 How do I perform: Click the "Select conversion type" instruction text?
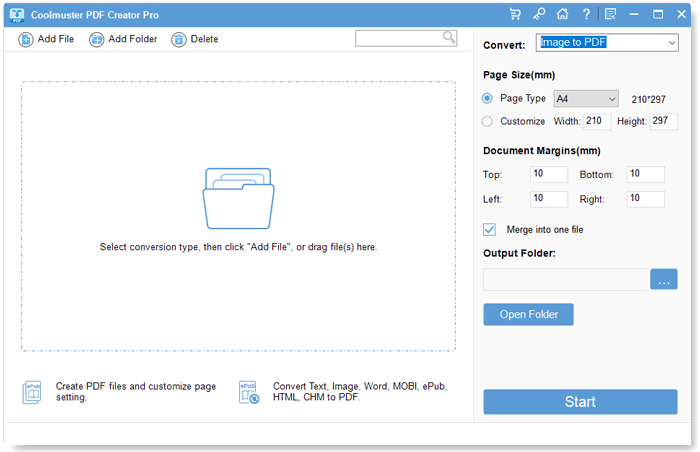(x=238, y=247)
